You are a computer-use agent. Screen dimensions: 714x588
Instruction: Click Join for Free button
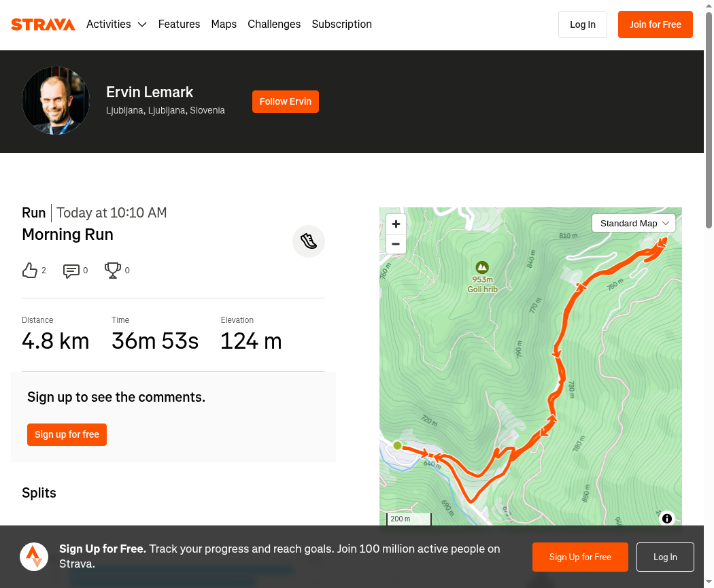[x=656, y=24]
